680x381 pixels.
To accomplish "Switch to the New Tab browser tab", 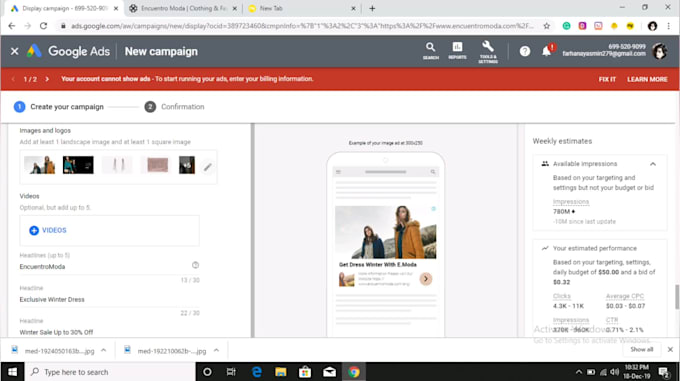I will (x=302, y=8).
